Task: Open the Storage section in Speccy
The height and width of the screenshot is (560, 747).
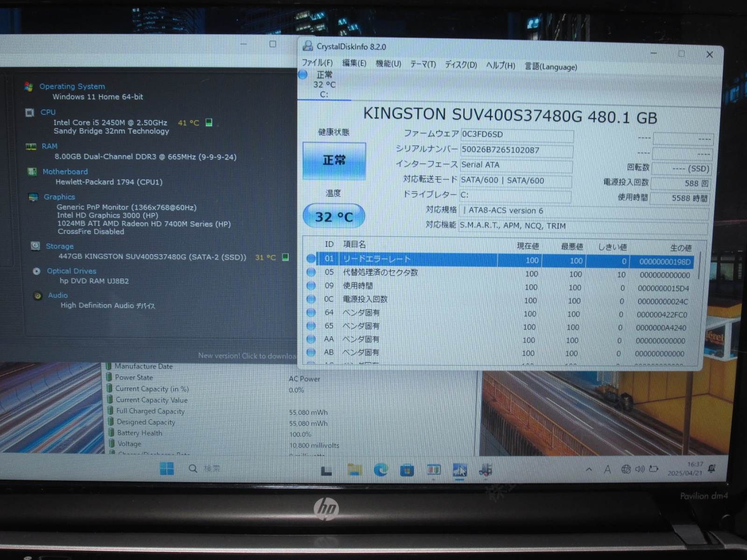Action: point(60,246)
